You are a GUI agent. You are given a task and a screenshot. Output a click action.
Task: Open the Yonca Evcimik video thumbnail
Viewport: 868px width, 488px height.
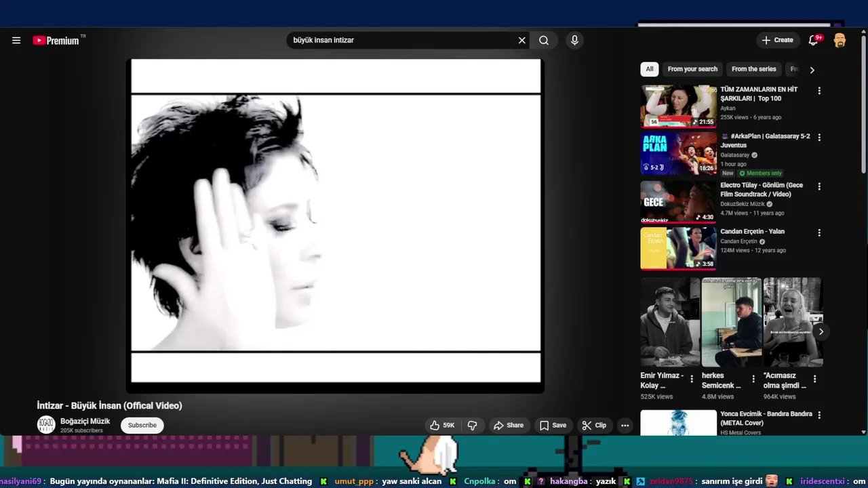(678, 422)
